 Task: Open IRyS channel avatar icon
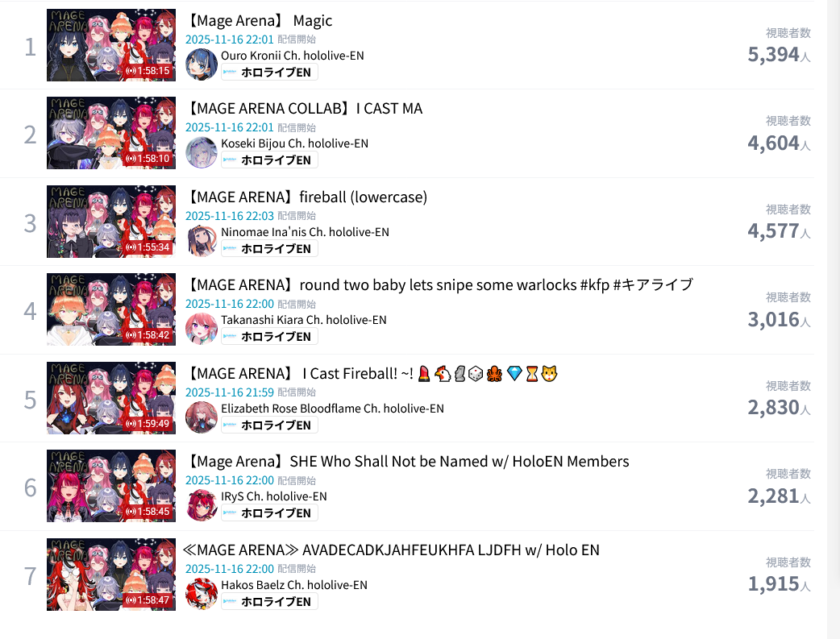click(202, 505)
